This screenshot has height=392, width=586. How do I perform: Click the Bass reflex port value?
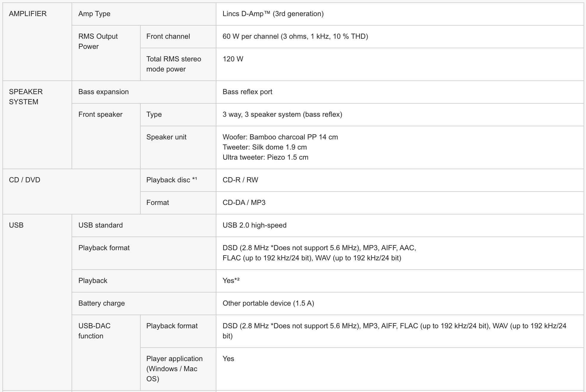[247, 92]
